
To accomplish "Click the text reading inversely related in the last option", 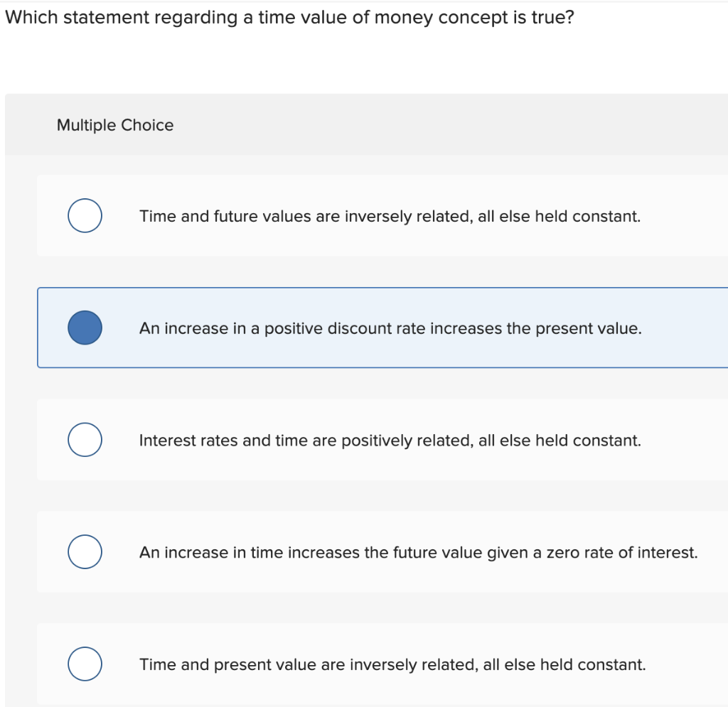I will [405, 664].
